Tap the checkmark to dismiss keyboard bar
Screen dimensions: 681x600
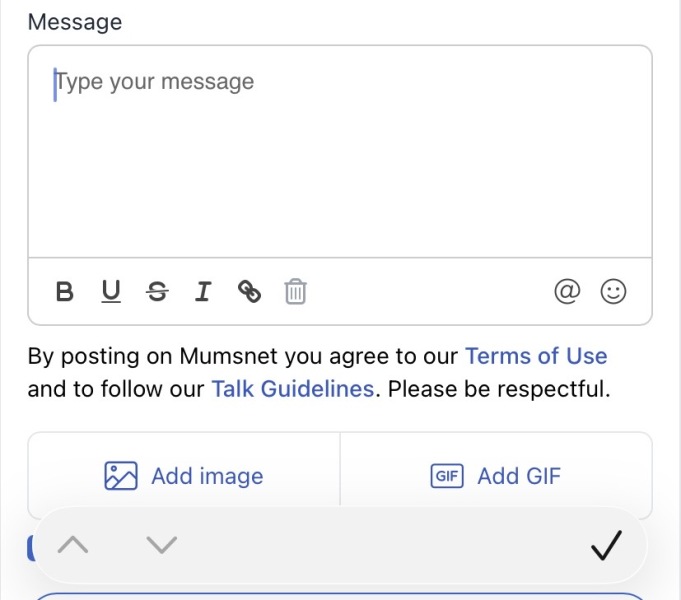[606, 545]
